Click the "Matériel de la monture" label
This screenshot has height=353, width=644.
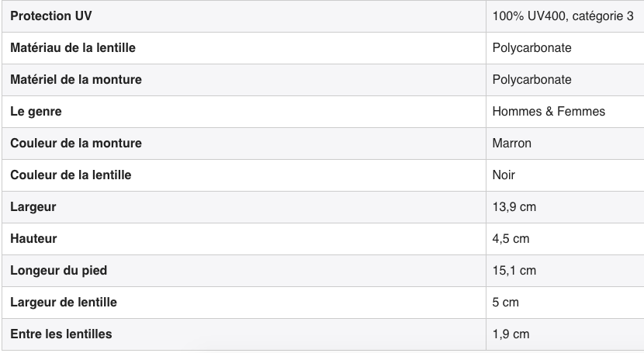[x=76, y=80]
